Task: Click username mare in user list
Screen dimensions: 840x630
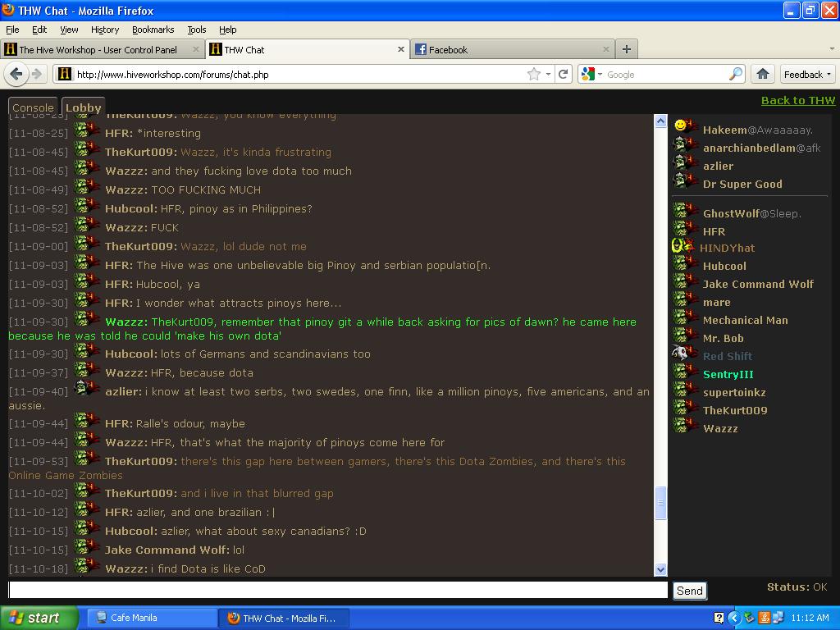Action: (717, 302)
